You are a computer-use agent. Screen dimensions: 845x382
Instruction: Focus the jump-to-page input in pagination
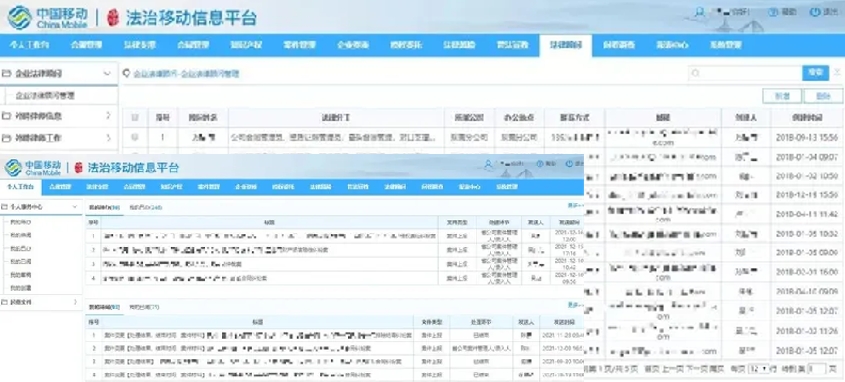tap(817, 369)
